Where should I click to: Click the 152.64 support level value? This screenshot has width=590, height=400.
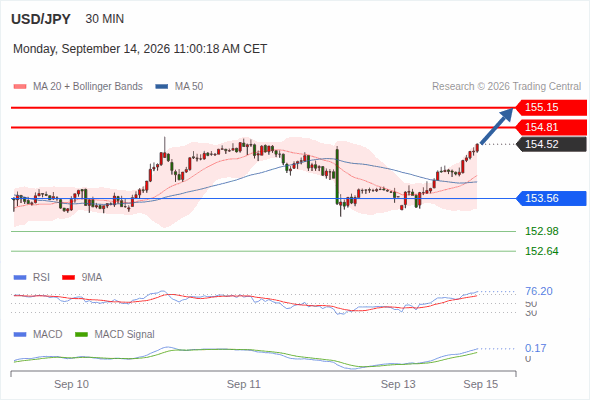click(542, 251)
